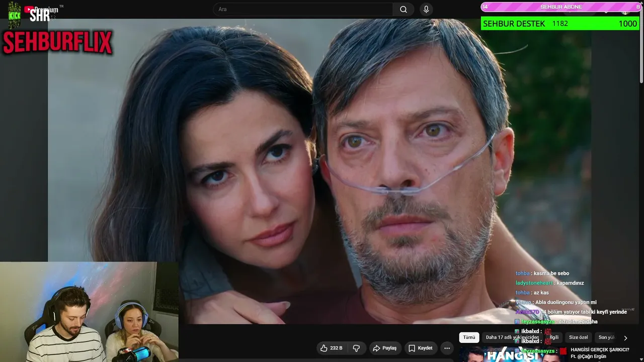Start voice search with the microphone icon
644x362 pixels.
pyautogui.click(x=426, y=9)
